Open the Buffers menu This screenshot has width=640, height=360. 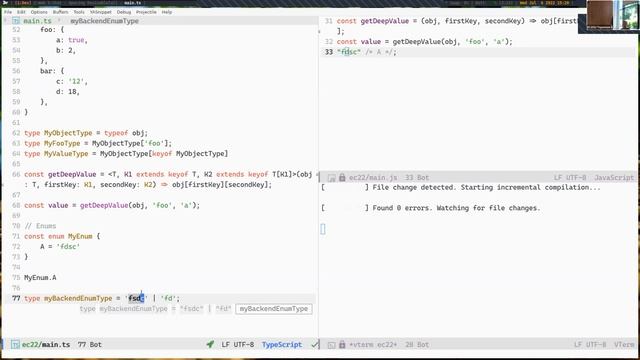click(x=60, y=12)
